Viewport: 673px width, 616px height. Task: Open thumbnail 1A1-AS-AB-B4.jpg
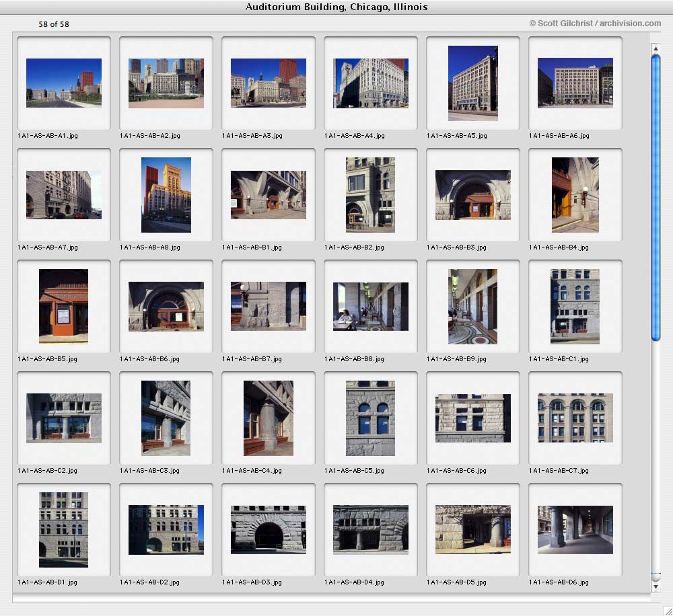[575, 195]
